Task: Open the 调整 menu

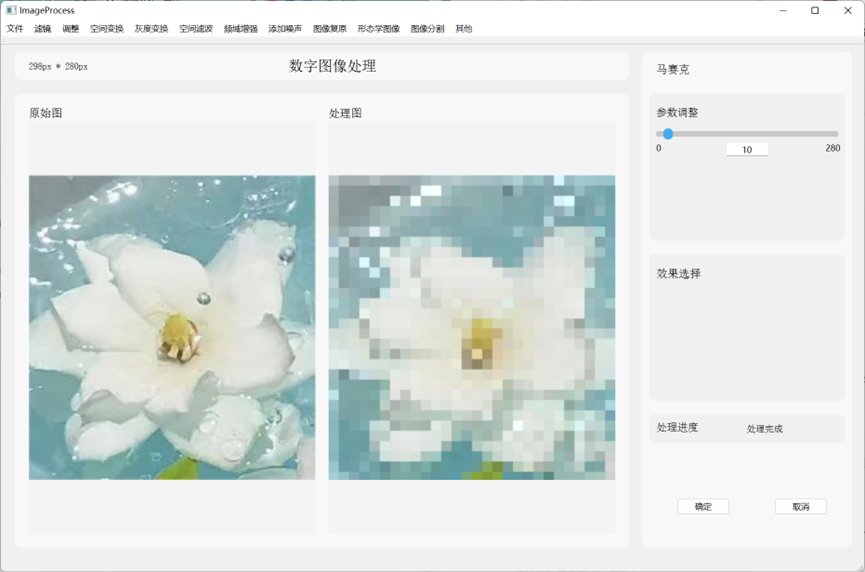Action: (71, 29)
